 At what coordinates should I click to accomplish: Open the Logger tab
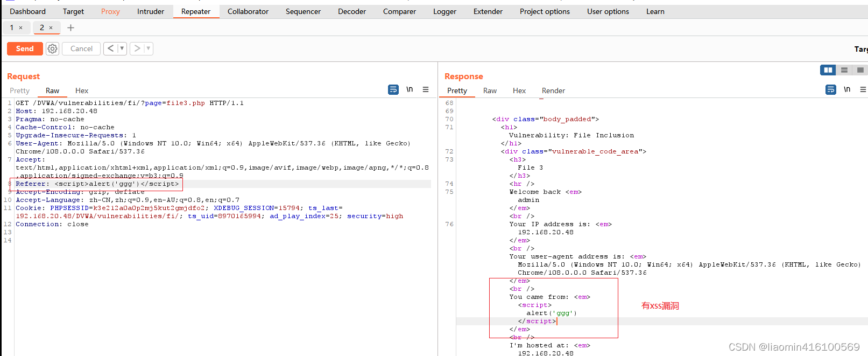pyautogui.click(x=444, y=11)
